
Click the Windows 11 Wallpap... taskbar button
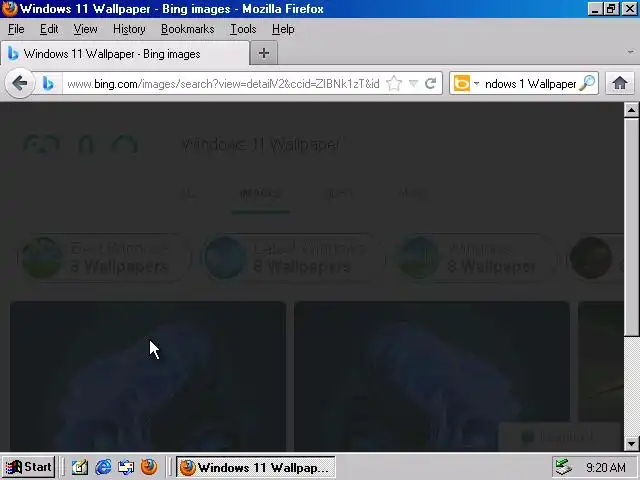(x=256, y=467)
